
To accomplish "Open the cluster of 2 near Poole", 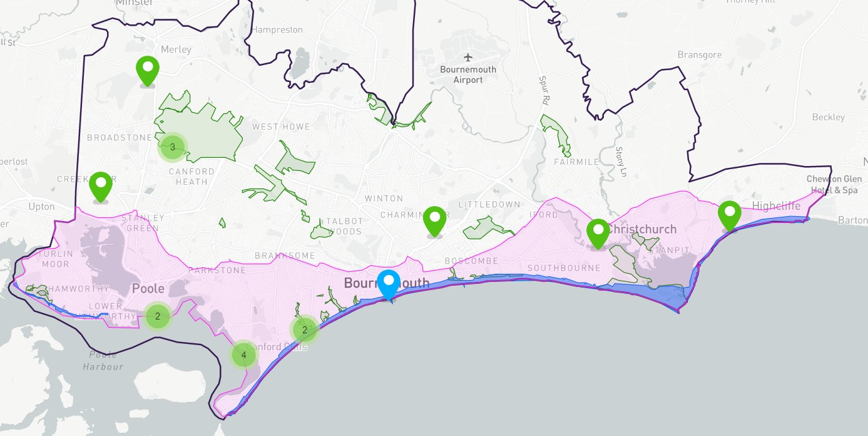I will click(158, 316).
